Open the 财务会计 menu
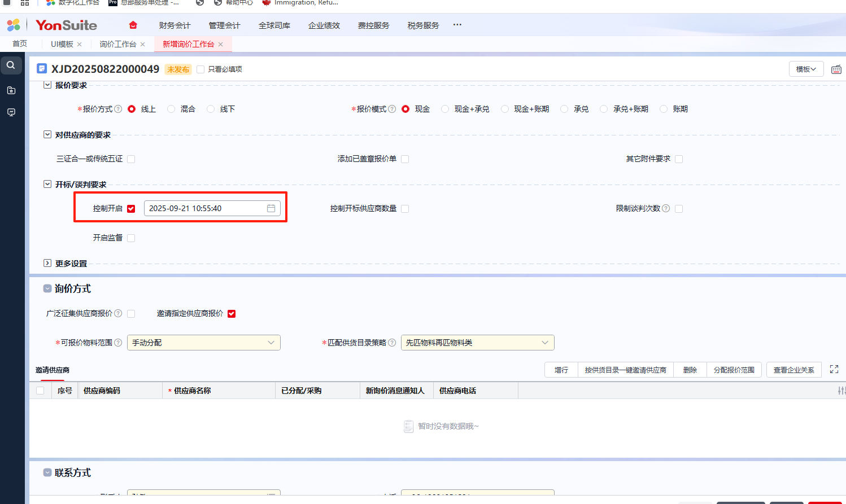 pyautogui.click(x=175, y=25)
